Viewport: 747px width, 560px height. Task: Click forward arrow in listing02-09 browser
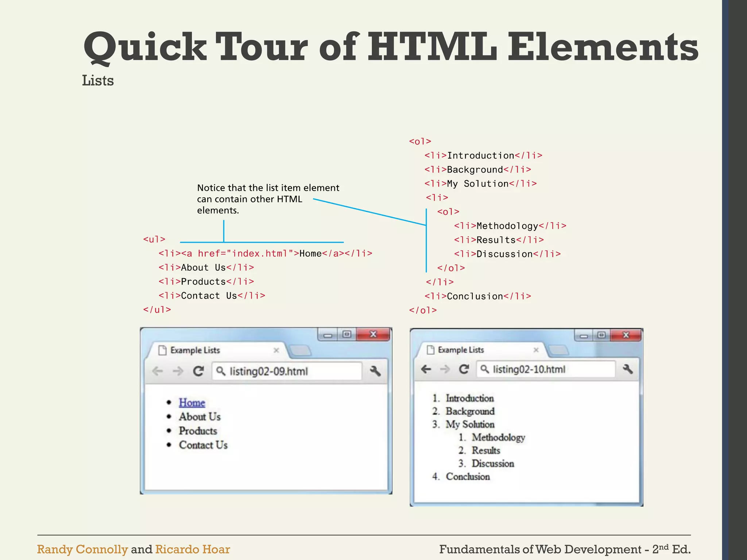[178, 371]
